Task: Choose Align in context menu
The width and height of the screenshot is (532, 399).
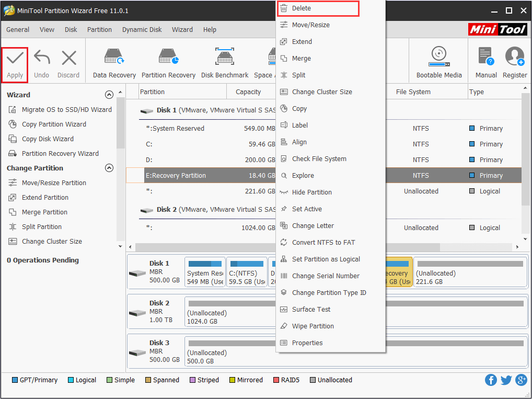Action: point(330,142)
